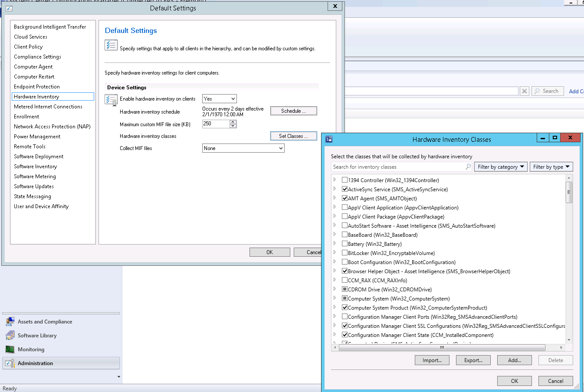Screen dimensions: 584x392
Task: Click the Schedule button
Action: pos(293,111)
